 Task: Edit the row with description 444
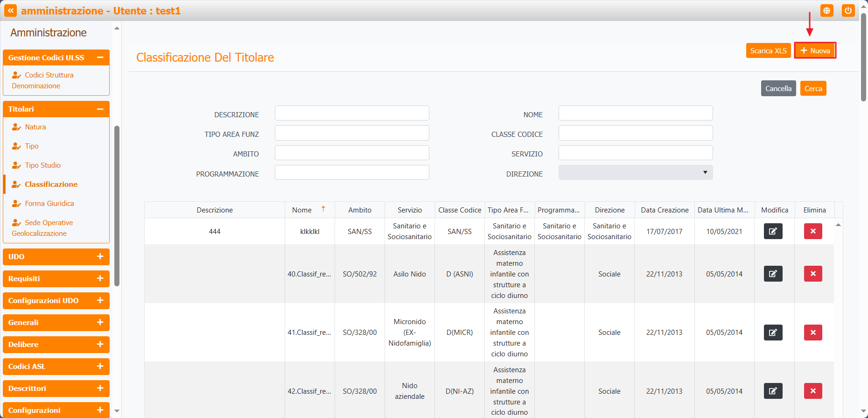coord(773,231)
